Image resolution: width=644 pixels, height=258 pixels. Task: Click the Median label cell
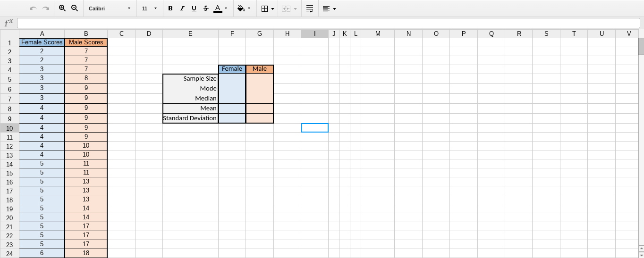[x=190, y=99]
